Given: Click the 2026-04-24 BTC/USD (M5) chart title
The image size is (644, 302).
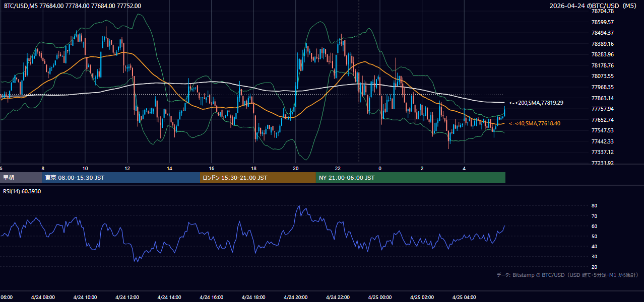Looking at the screenshot, I should tap(593, 6).
